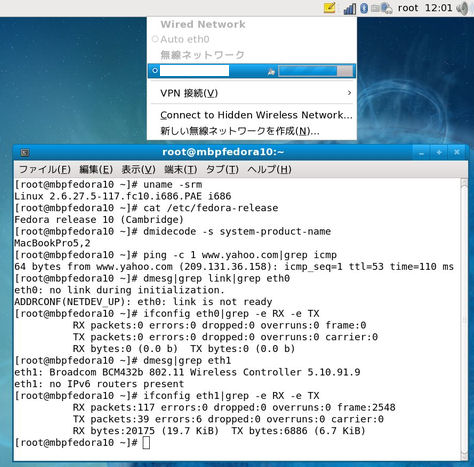
Task: Click the terminal window menu icon in titlebar
Action: point(25,153)
